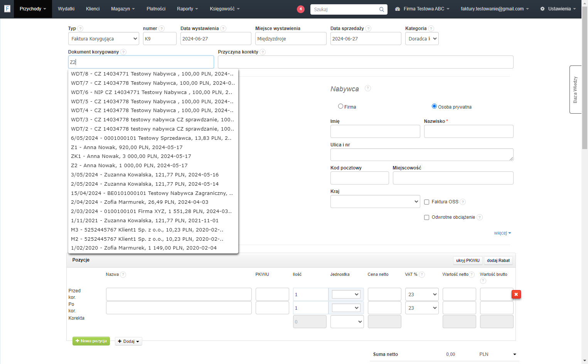Open Jednostka dropdown in Po kor. row
Screen dimensions: 588x364
click(x=346, y=308)
